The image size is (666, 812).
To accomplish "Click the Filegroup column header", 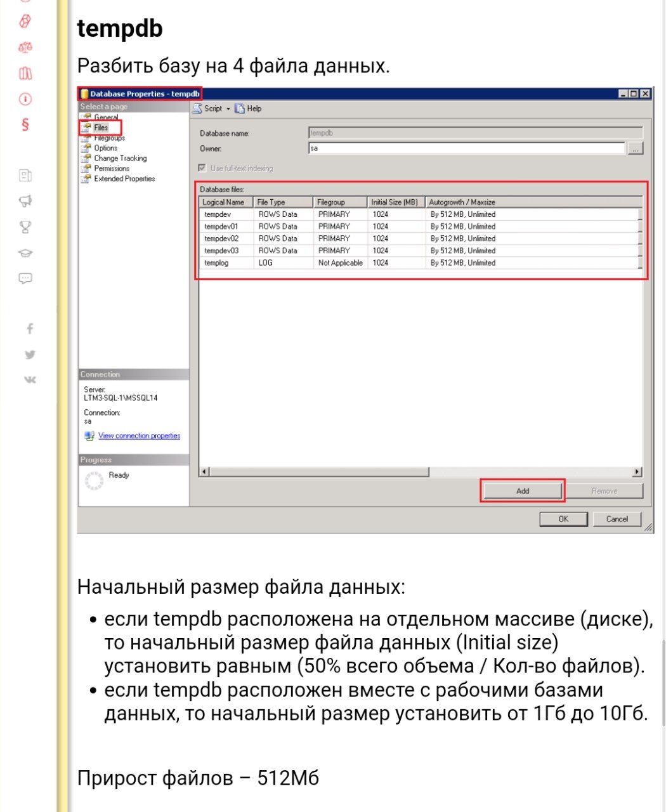I will click(341, 202).
